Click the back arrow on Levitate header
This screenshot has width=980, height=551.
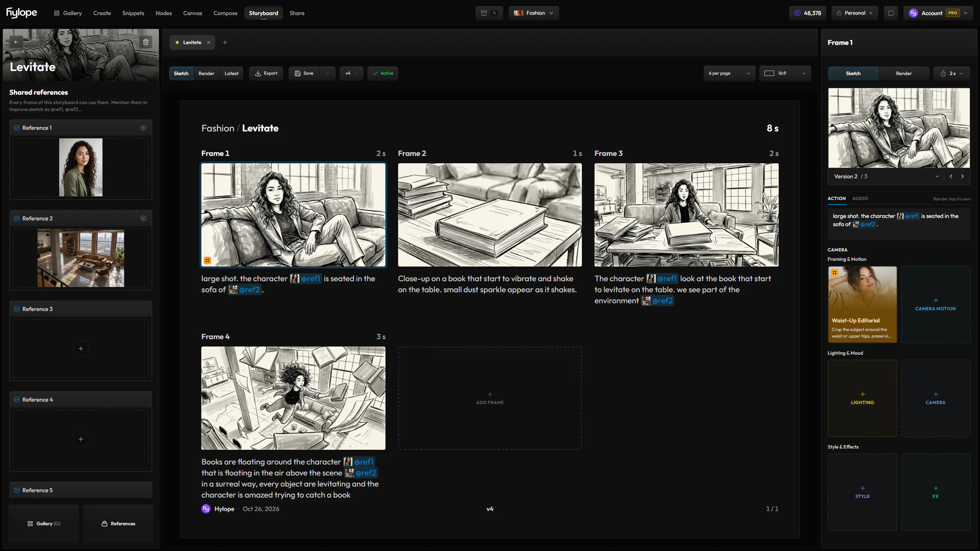pos(16,42)
